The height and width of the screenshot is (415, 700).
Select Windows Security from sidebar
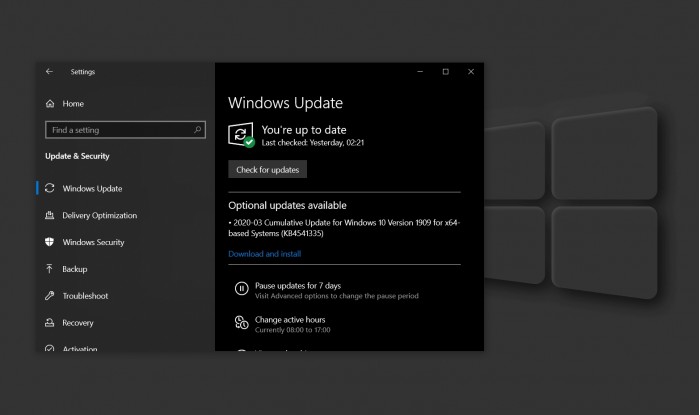pyautogui.click(x=93, y=243)
